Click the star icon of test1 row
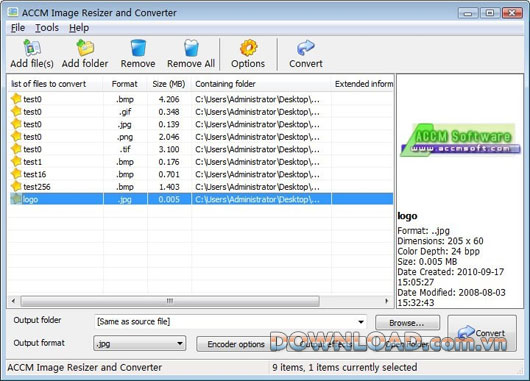 click(16, 162)
